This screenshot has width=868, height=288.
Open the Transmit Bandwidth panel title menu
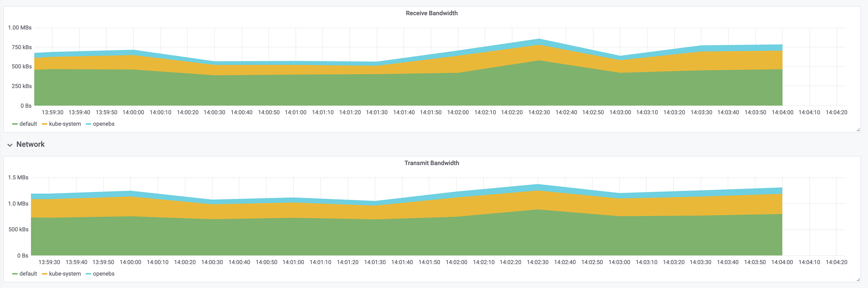pos(431,163)
